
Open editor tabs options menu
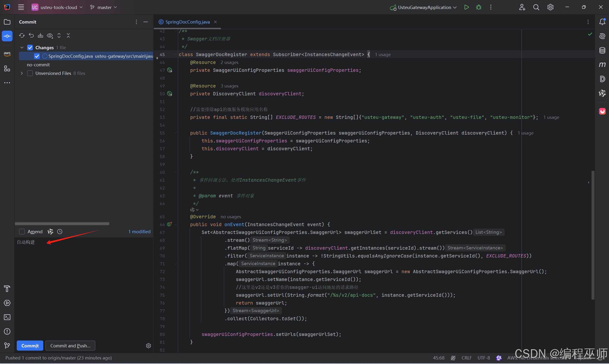[x=588, y=22]
